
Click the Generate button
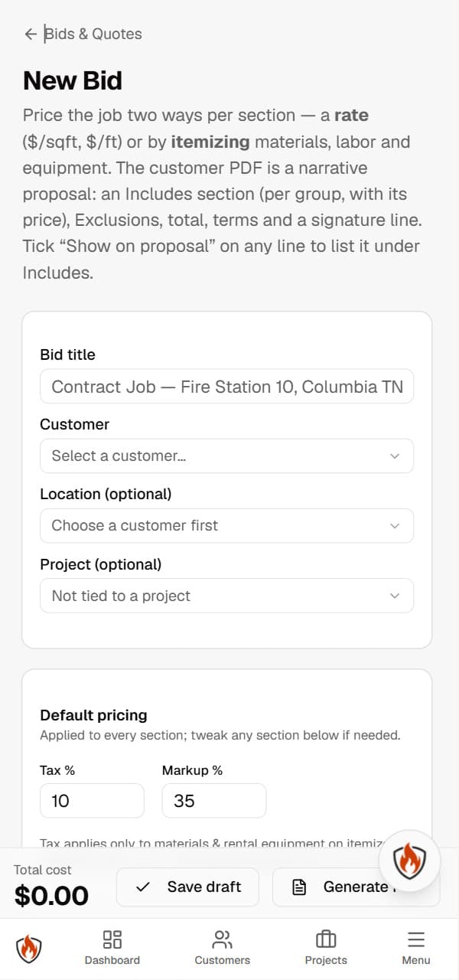(356, 887)
